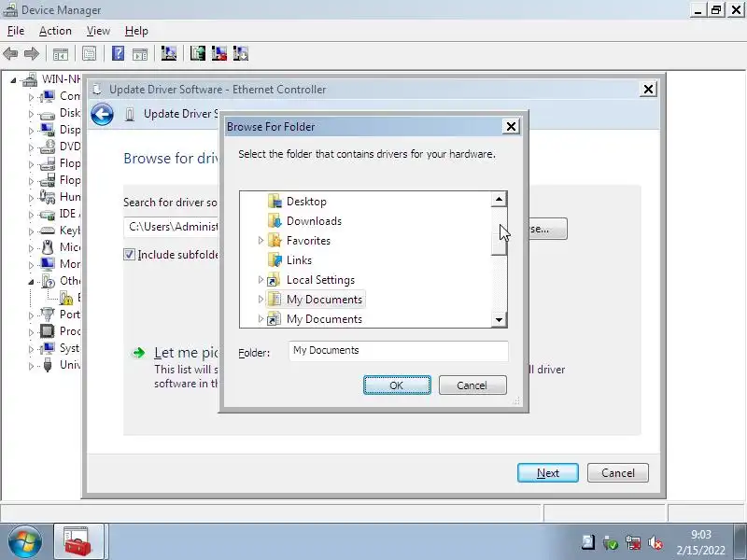The image size is (747, 560).
Task: Click Next in Update Driver wizard
Action: (548, 473)
